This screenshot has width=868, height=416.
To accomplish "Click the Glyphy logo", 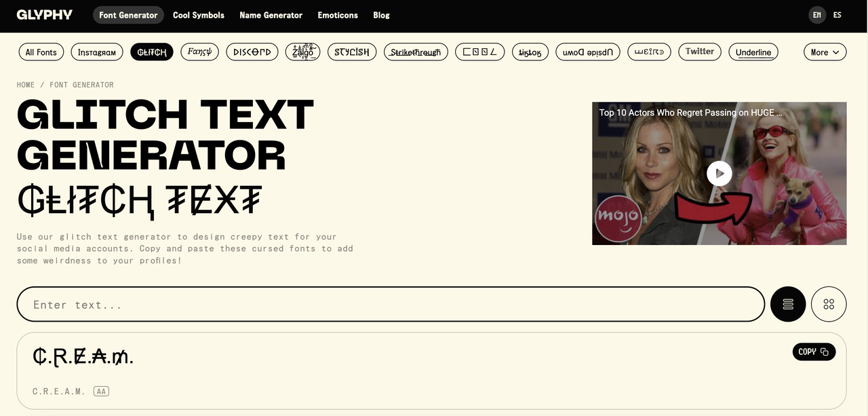I will [x=45, y=14].
